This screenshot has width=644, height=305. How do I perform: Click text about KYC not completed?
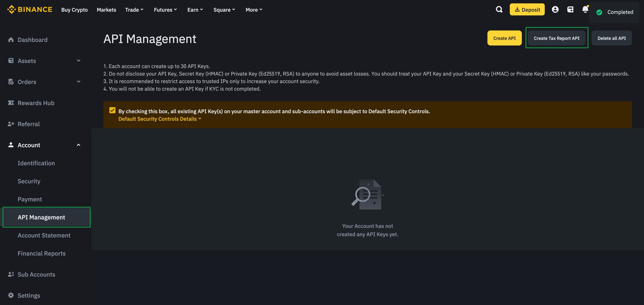point(185,89)
